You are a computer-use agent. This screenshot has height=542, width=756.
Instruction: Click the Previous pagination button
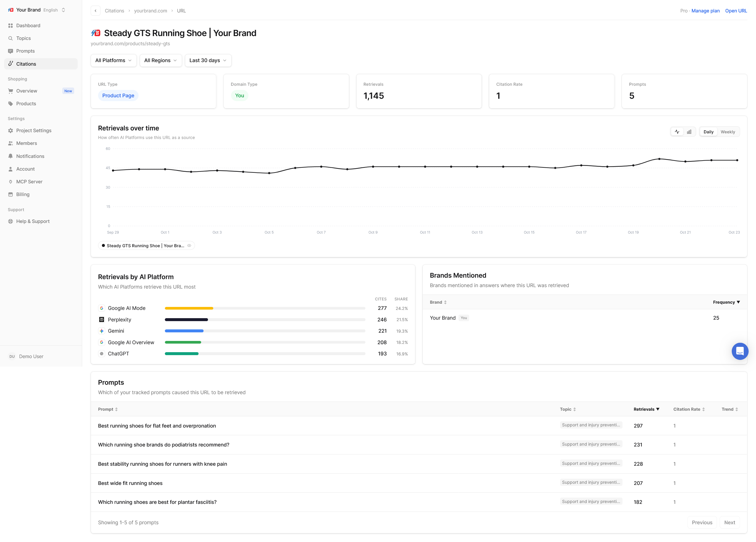point(702,523)
